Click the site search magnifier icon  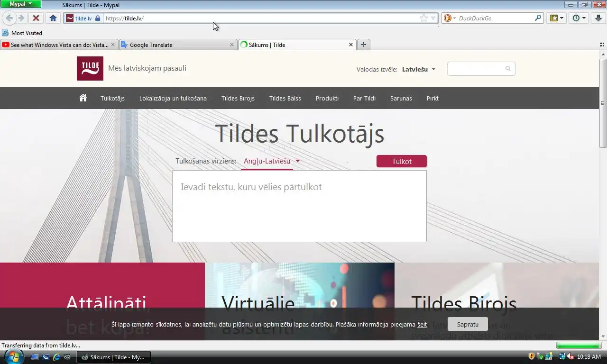[508, 69]
